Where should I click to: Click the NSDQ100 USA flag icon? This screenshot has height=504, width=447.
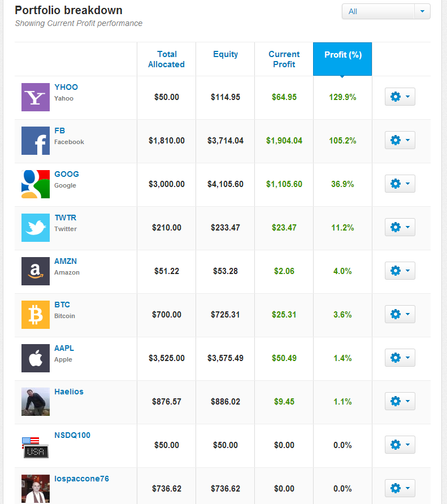pyautogui.click(x=36, y=447)
